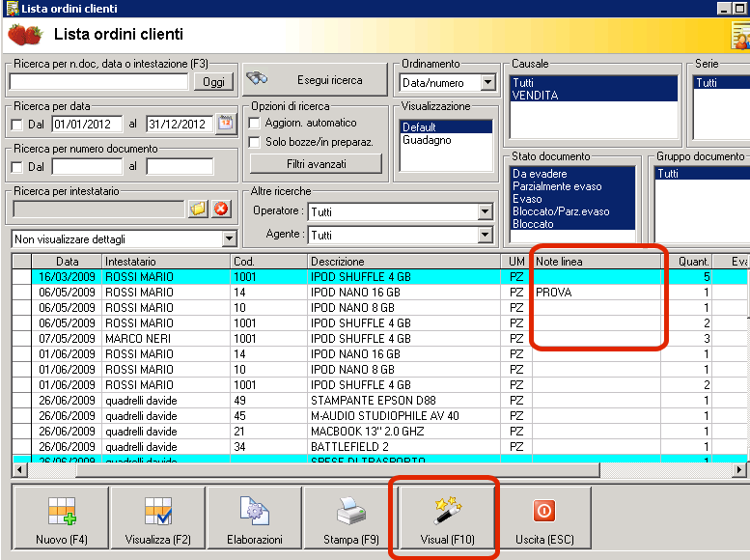
Task: Select Tutti in Gruppo documento list
Action: coord(703,174)
